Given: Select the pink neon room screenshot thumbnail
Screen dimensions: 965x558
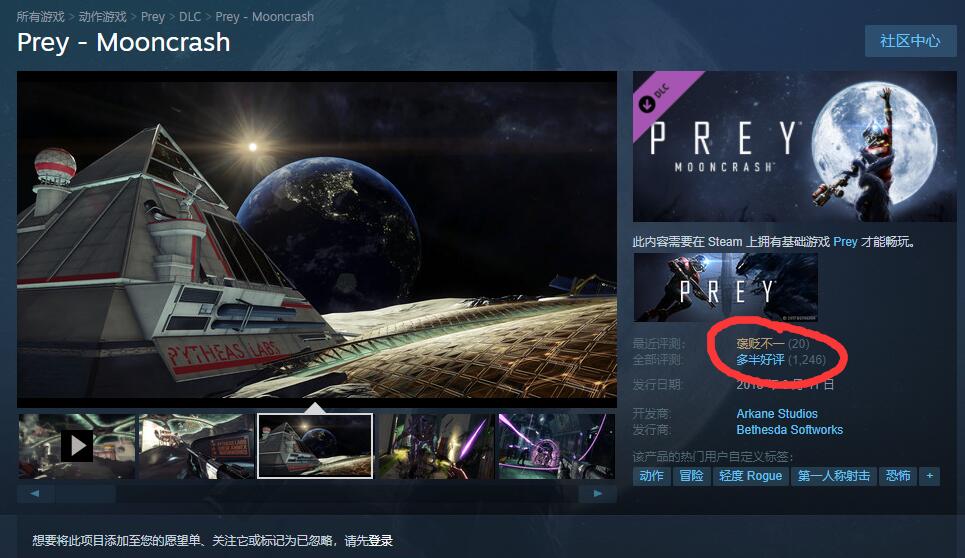Looking at the screenshot, I should (x=556, y=446).
